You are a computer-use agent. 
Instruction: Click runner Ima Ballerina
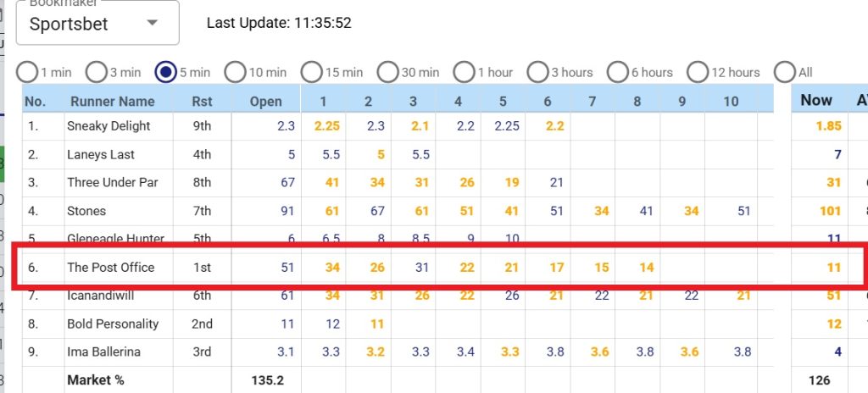[104, 352]
